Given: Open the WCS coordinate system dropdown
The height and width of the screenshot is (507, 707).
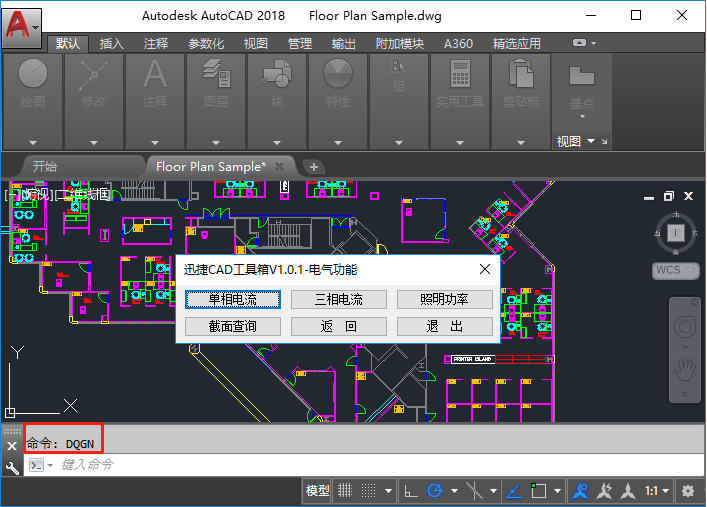Looking at the screenshot, I should pos(675,270).
